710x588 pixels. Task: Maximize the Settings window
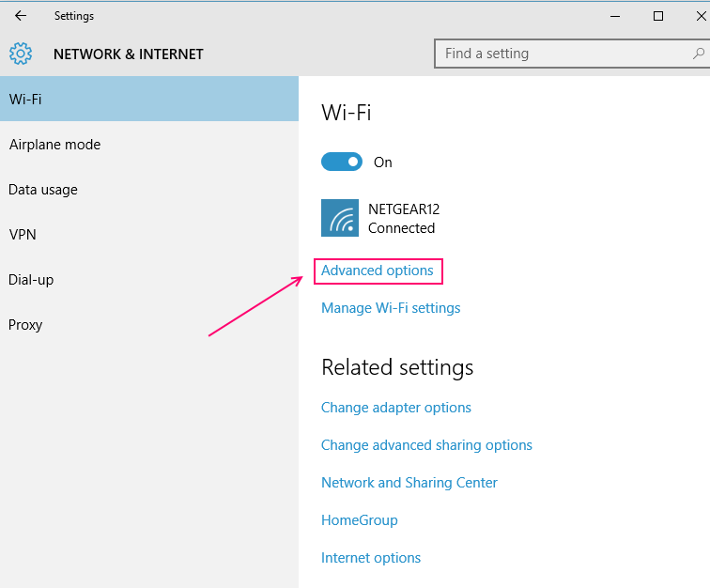coord(658,16)
